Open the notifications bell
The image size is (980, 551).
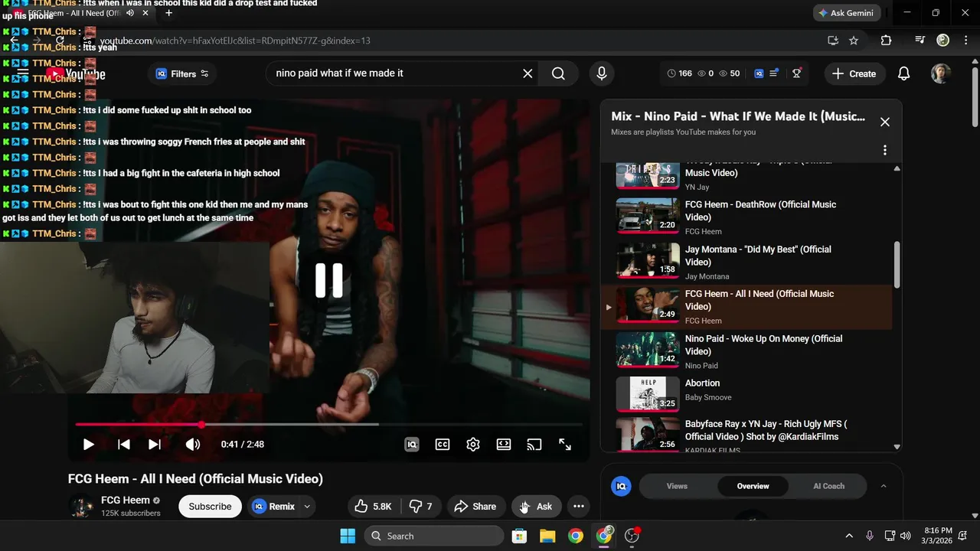point(903,73)
